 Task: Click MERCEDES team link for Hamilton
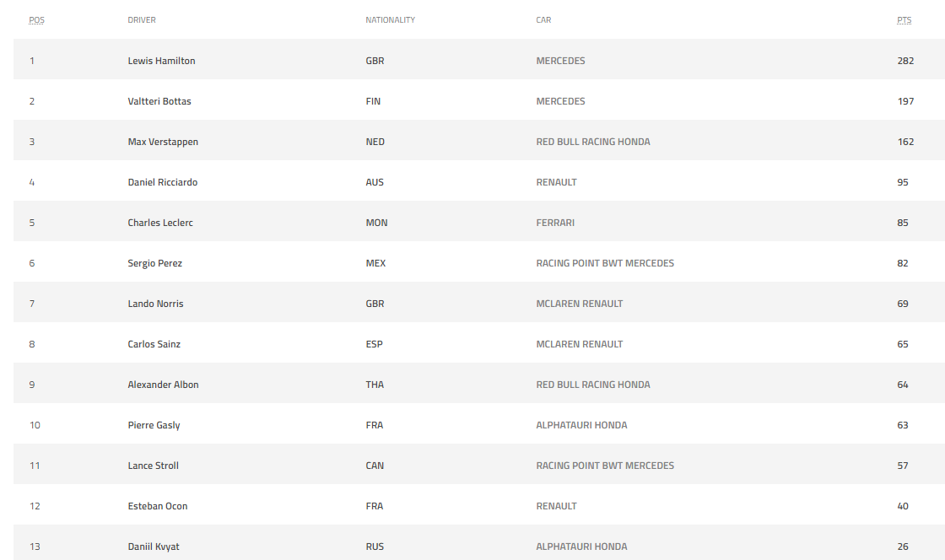coord(560,61)
